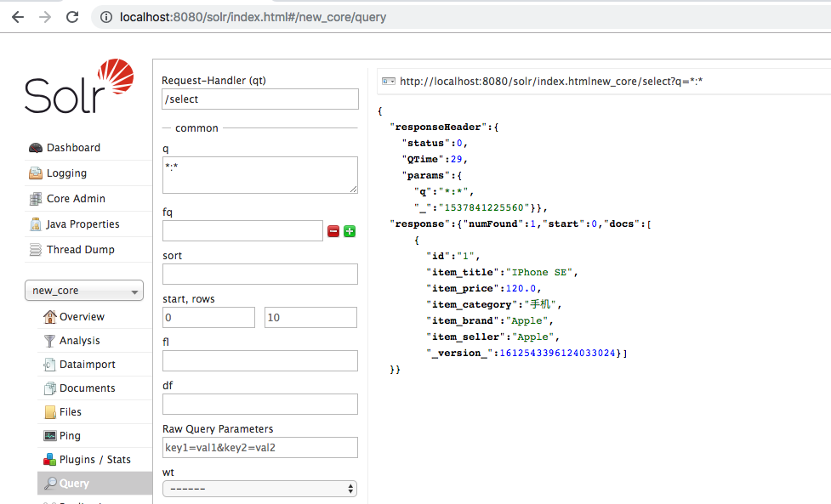
Task: Select the Query section
Action: tap(95, 484)
